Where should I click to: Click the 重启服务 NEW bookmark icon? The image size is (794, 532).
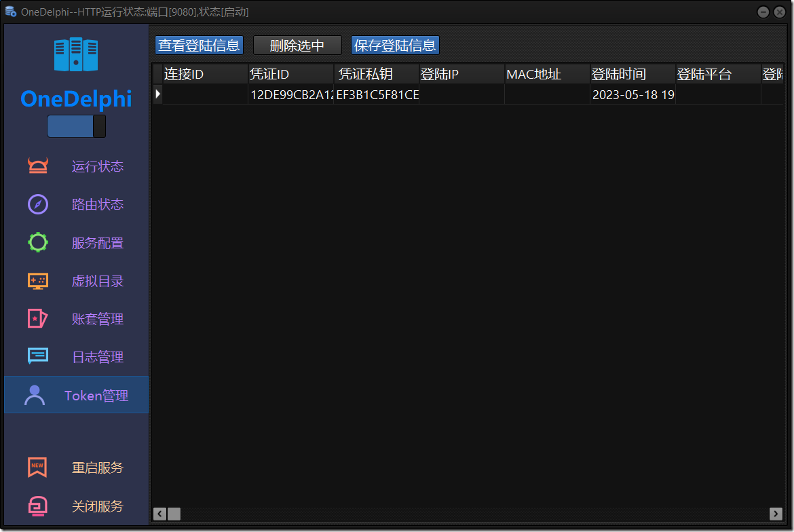tap(37, 468)
